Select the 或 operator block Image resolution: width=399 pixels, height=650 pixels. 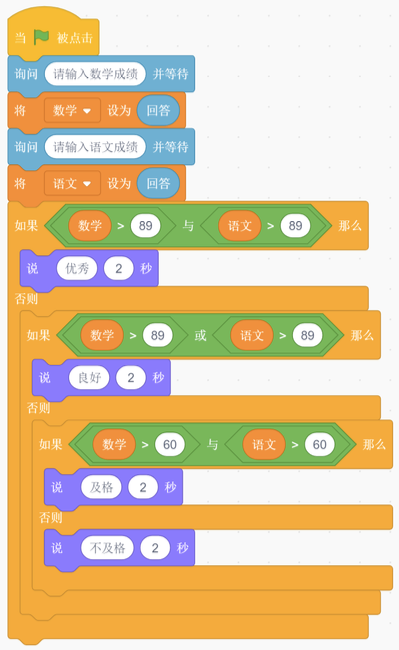[201, 335]
